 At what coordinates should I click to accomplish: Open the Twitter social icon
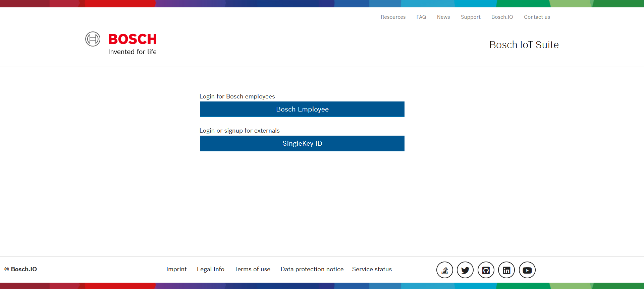[x=465, y=270]
